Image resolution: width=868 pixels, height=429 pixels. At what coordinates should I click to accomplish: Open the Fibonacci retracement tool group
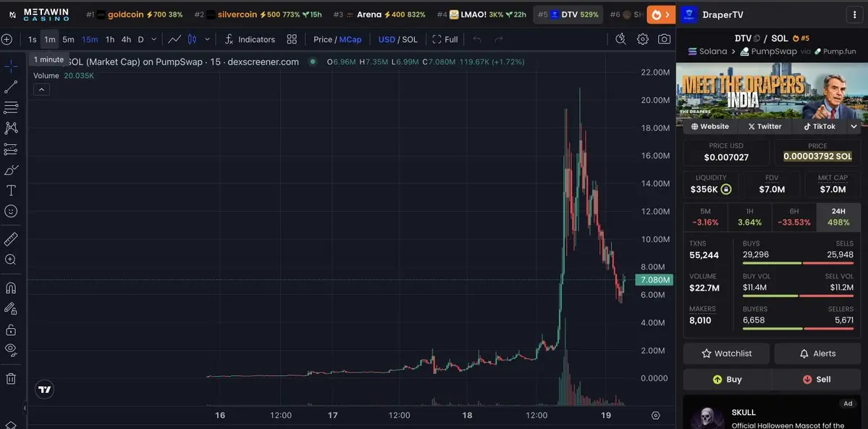coord(11,107)
